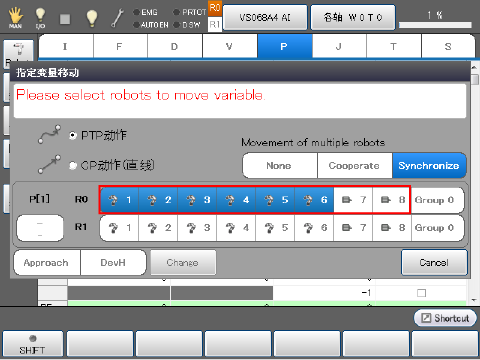Toggle R0 joint 2

[x=158, y=200]
